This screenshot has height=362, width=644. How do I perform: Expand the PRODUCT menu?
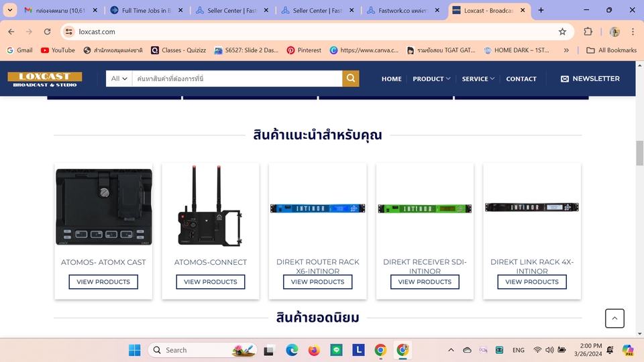pos(431,79)
